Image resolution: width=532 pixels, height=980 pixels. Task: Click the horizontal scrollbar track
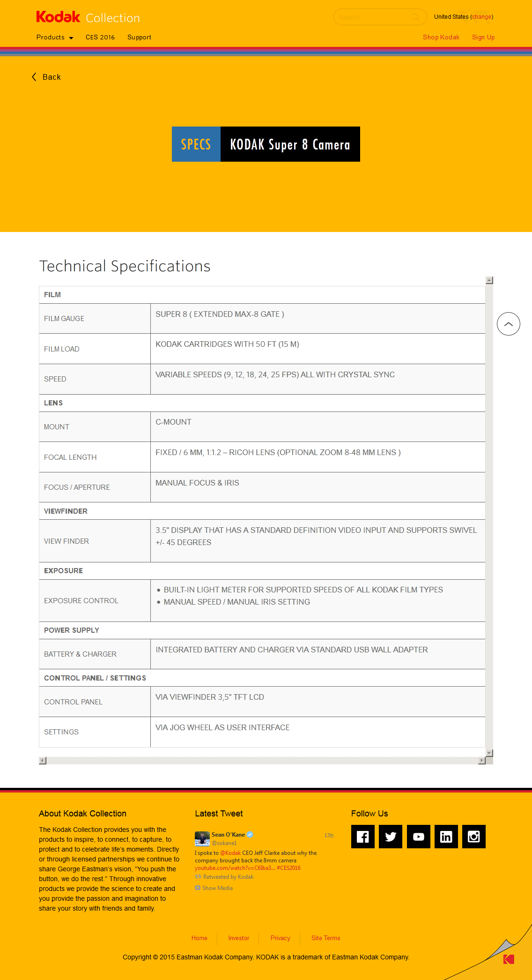point(262,761)
